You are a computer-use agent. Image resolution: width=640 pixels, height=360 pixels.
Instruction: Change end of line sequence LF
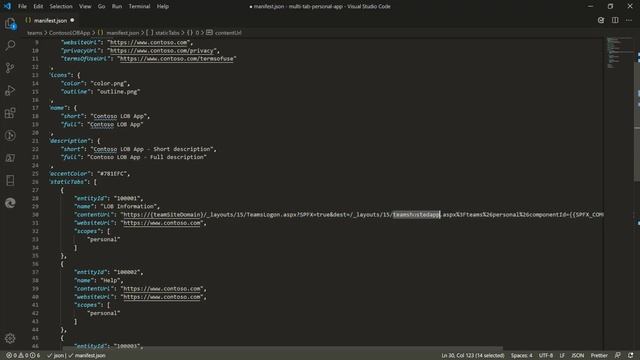(x=562, y=356)
